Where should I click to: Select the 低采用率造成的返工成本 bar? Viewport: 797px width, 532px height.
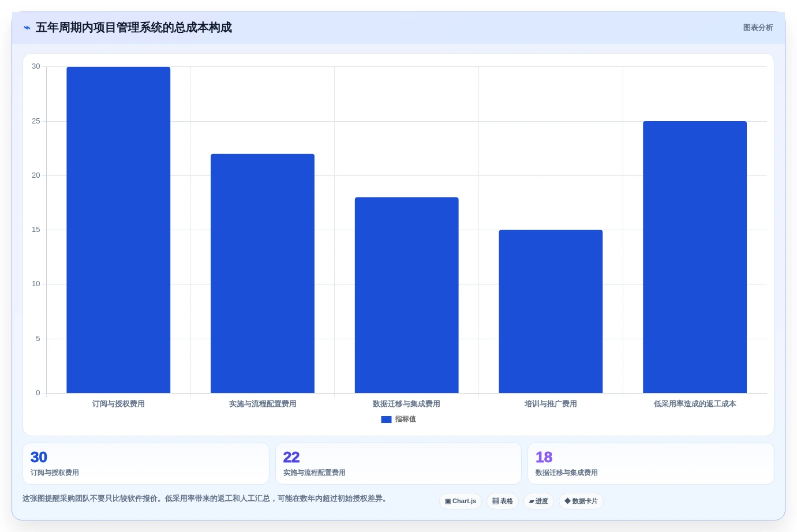pyautogui.click(x=695, y=257)
